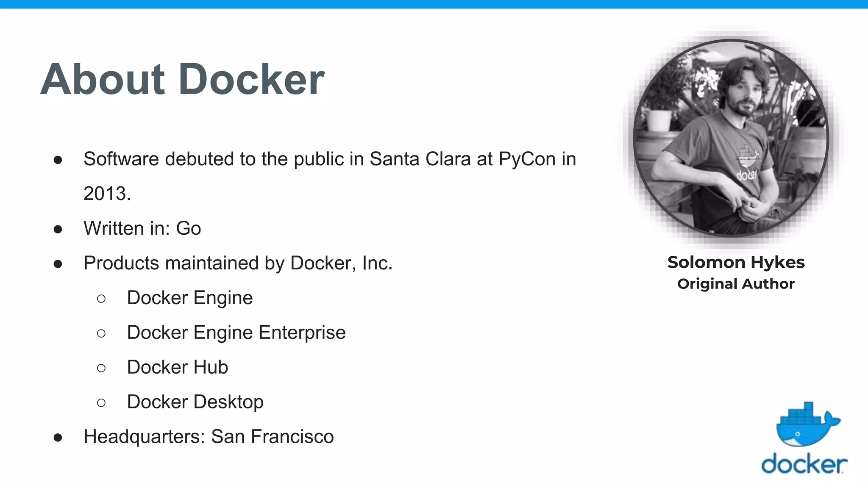Click the solid bullet beside Headquarters
Viewport: 868px width, 488px height.
click(x=58, y=438)
